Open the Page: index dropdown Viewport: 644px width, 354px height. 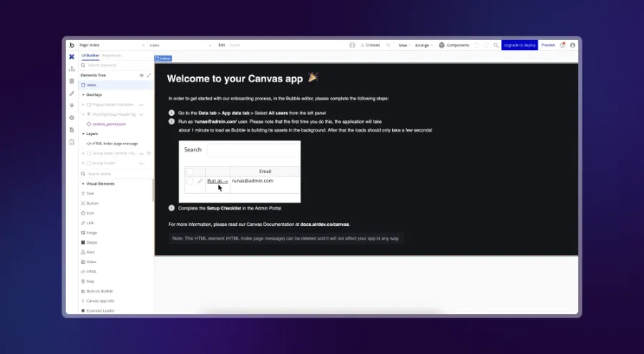(x=112, y=45)
